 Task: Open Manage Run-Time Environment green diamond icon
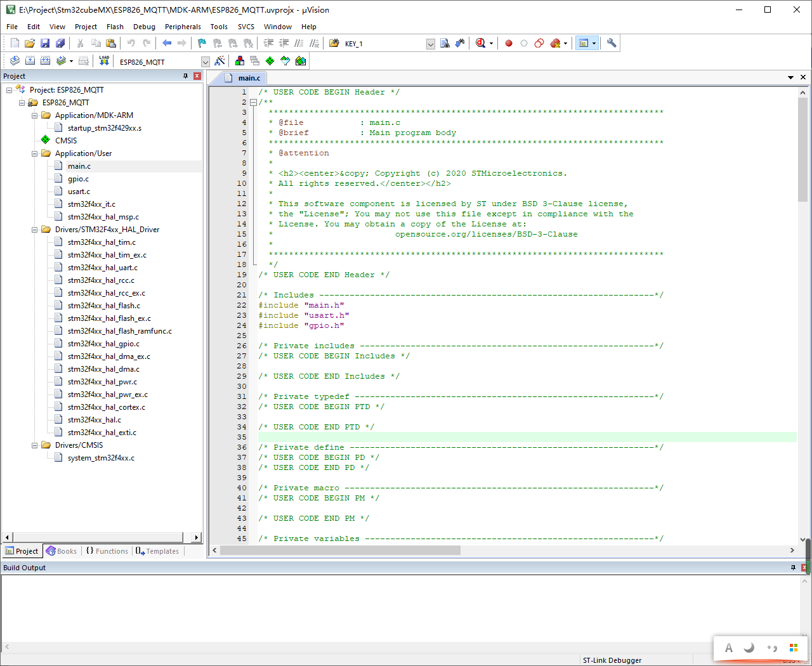coord(270,61)
